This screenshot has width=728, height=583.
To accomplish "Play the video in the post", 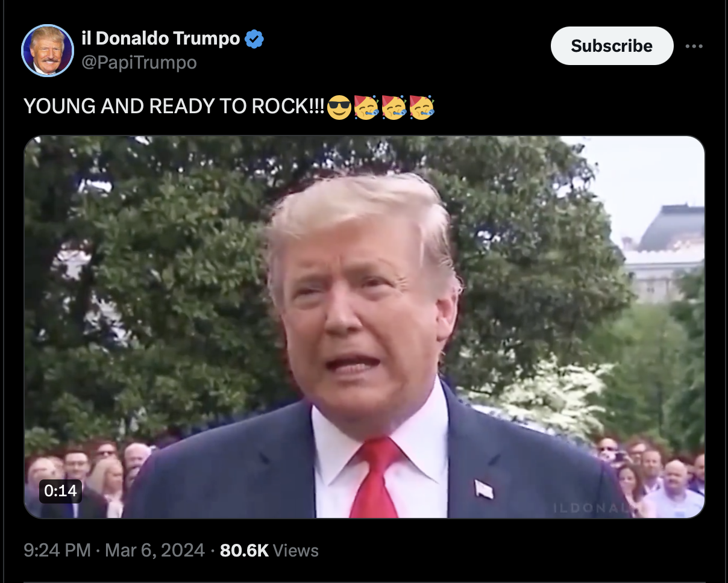I will tap(365, 327).
